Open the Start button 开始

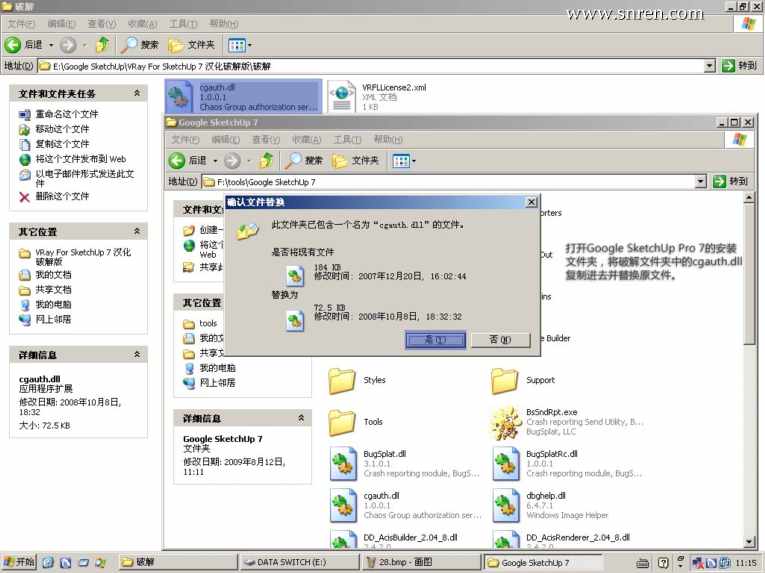pos(19,562)
